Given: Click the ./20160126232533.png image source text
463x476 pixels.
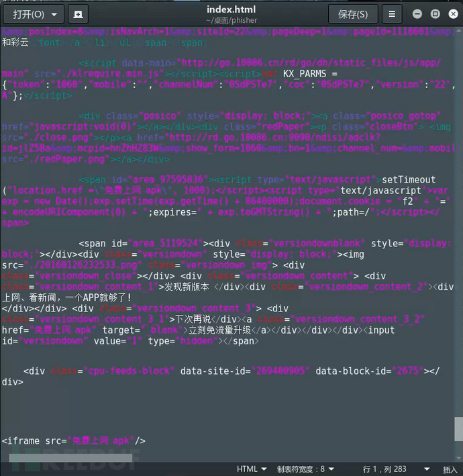Looking at the screenshot, I should coord(83,265).
